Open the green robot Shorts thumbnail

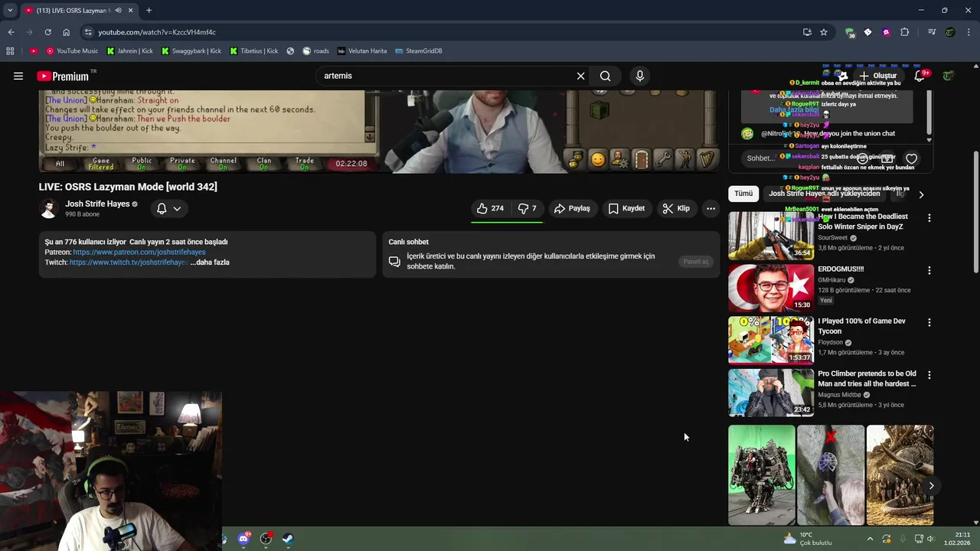click(761, 475)
